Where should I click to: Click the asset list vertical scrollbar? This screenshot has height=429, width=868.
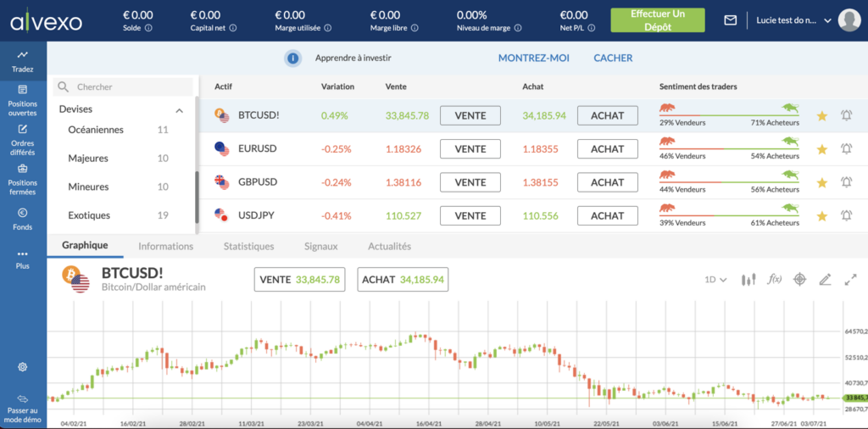click(198, 195)
